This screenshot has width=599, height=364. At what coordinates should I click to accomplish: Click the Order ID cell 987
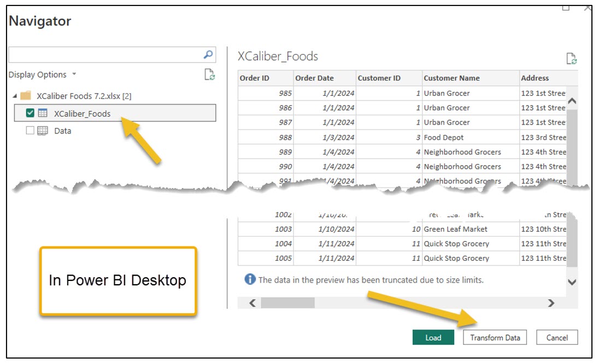click(x=266, y=122)
